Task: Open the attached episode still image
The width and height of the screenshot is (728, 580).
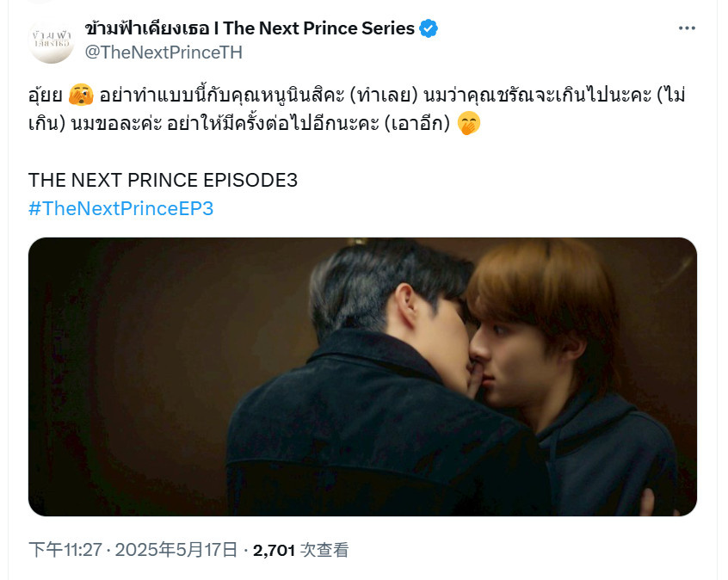Action: pyautogui.click(x=362, y=377)
